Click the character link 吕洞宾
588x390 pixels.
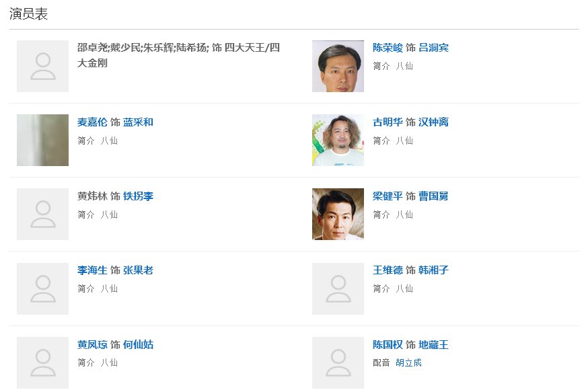[435, 47]
